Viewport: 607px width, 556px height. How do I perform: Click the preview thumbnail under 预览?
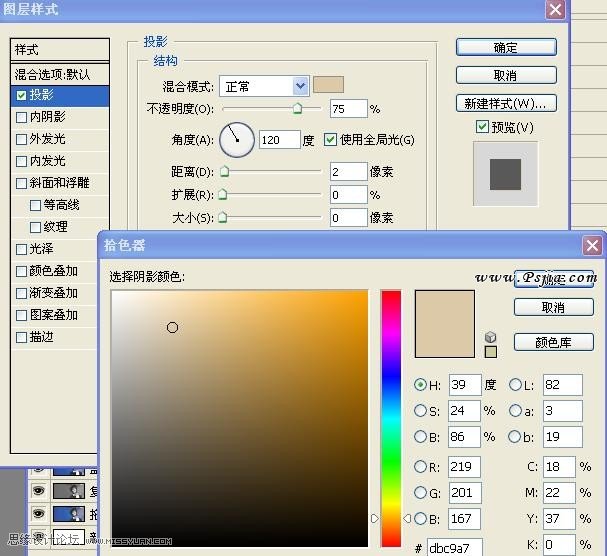505,173
